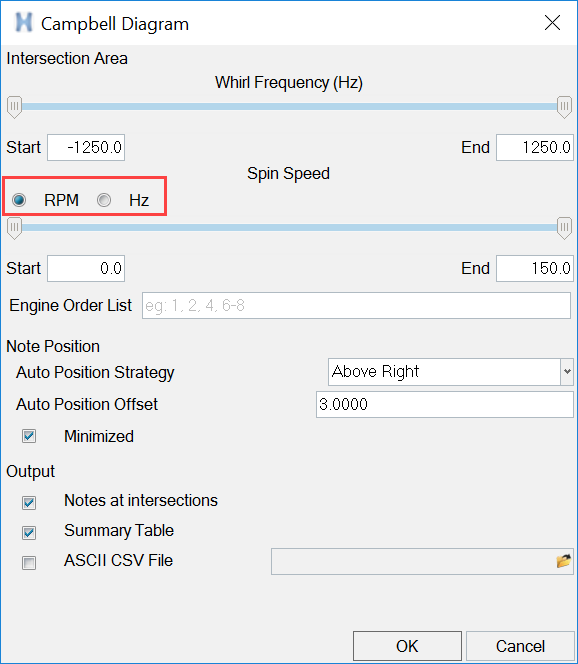This screenshot has width=578, height=664.
Task: Click the Spin Speed right slider handle
Action: (564, 228)
